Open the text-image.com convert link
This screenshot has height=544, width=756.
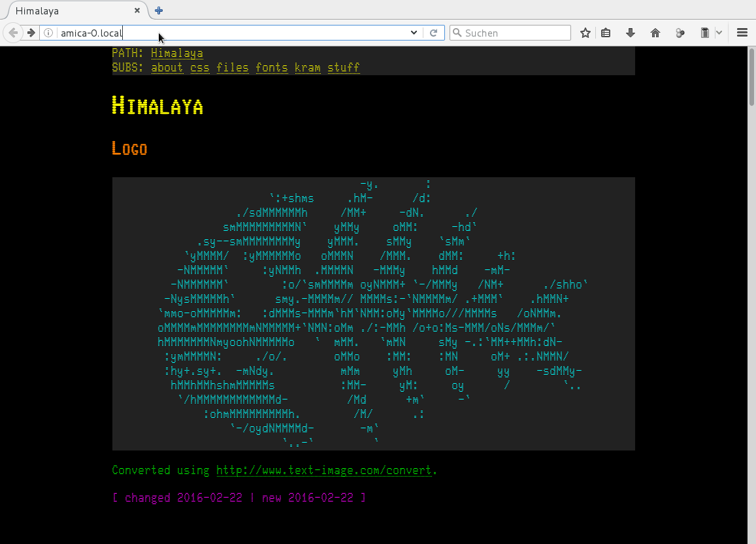324,470
